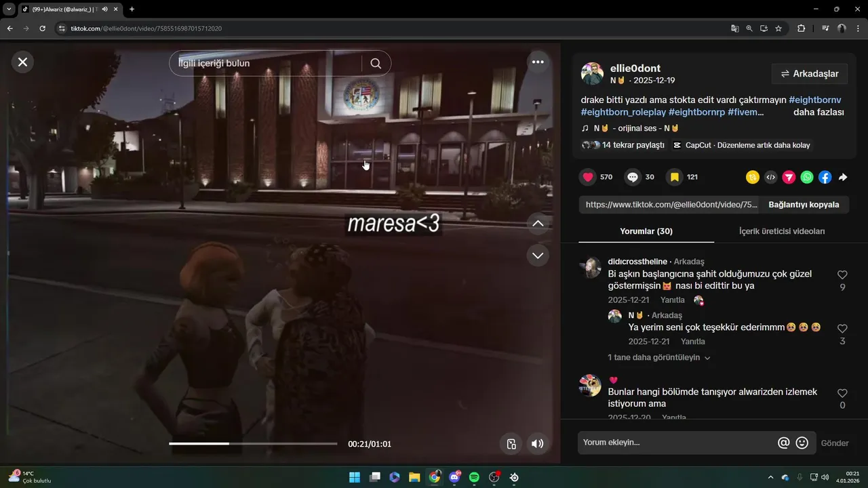This screenshot has height=488, width=868.
Task: Expand caption with 'daha fazlası'
Action: coord(818,112)
